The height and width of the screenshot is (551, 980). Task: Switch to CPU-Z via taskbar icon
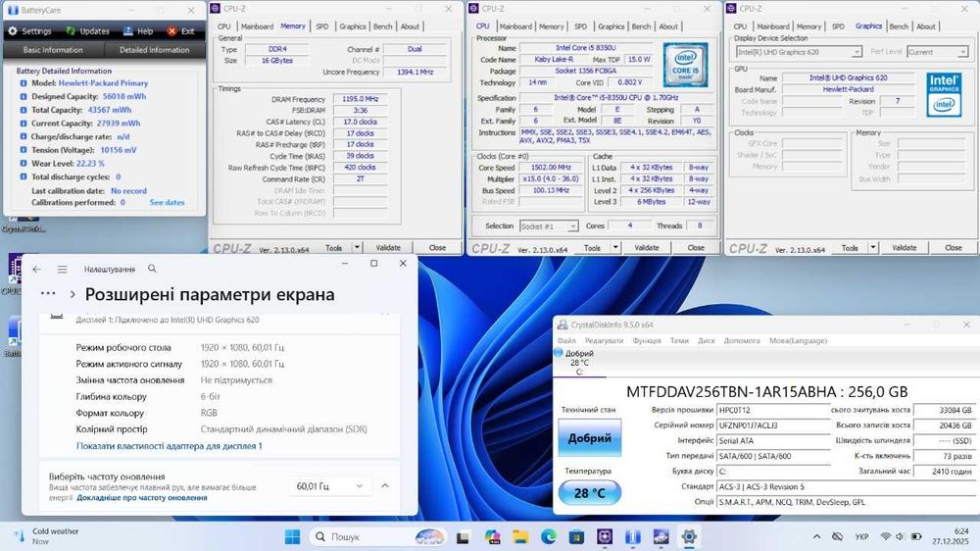pyautogui.click(x=605, y=536)
